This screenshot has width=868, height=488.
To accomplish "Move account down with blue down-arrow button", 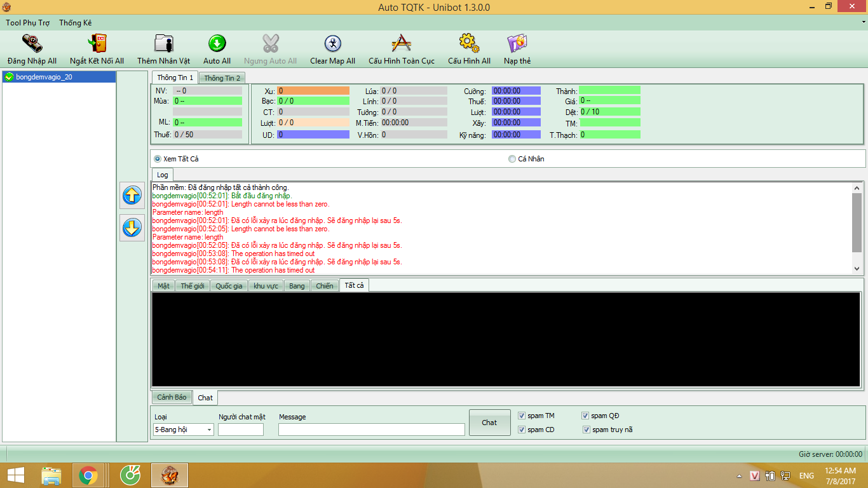I will [x=132, y=228].
